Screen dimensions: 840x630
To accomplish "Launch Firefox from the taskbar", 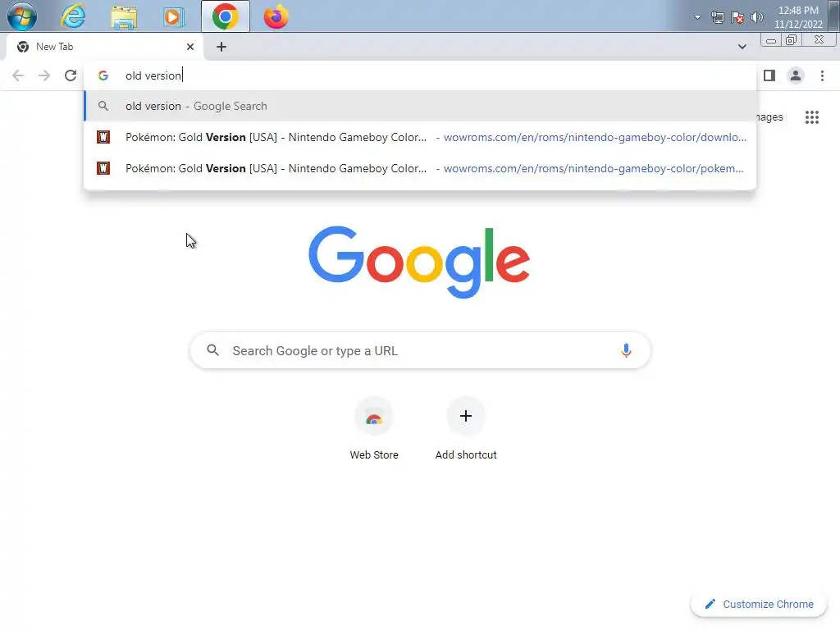I will [x=276, y=16].
